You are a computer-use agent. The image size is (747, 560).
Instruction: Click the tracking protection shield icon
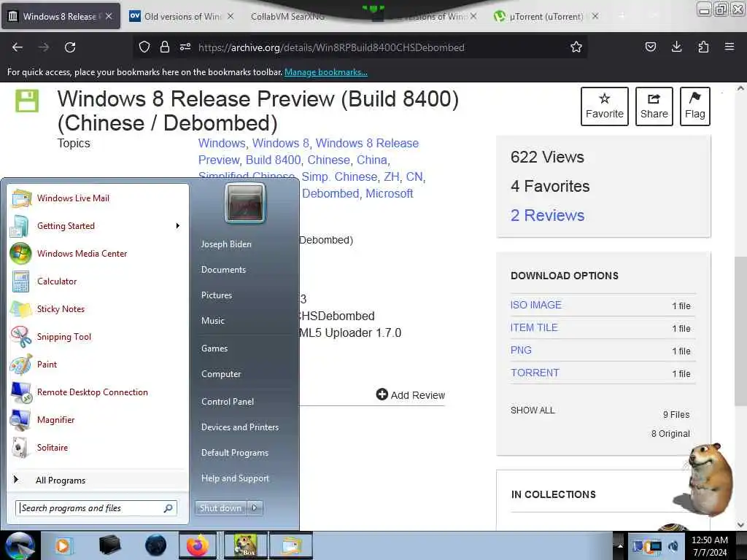pos(144,47)
